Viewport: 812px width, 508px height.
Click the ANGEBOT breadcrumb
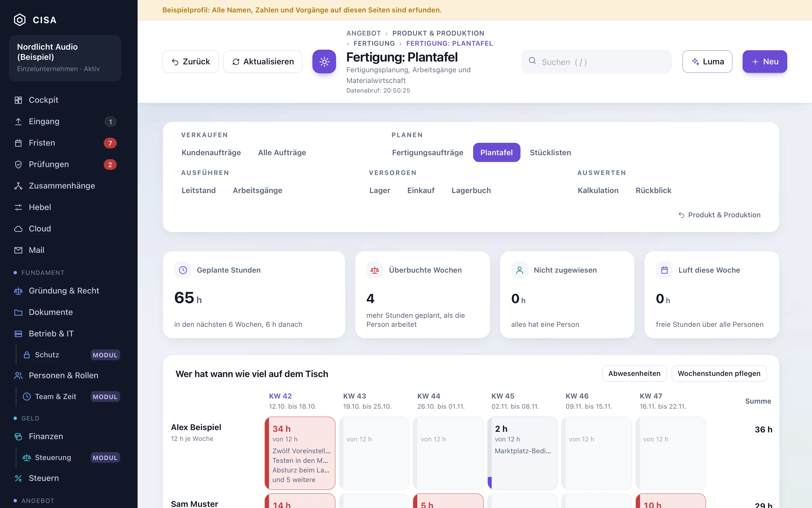tap(363, 33)
